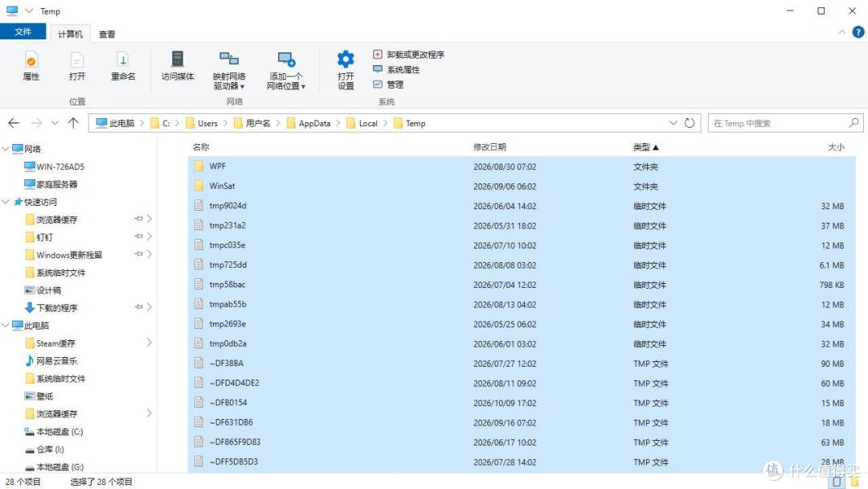Image resolution: width=868 pixels, height=489 pixels.
Task: Go forward with the forward arrow
Action: tap(36, 123)
